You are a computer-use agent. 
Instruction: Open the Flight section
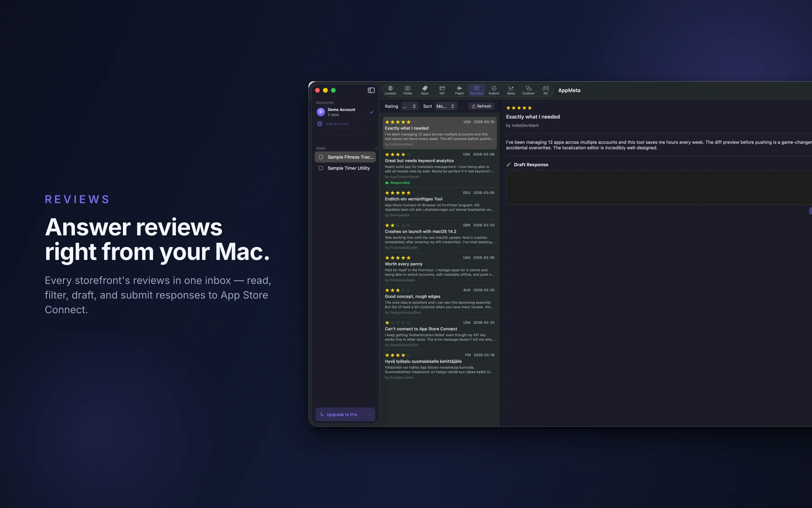459,90
